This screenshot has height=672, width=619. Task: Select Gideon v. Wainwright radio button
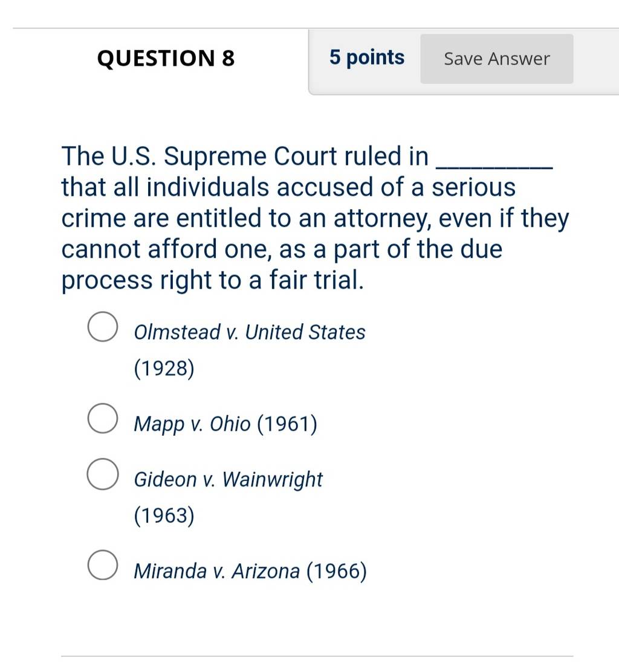[x=103, y=474]
